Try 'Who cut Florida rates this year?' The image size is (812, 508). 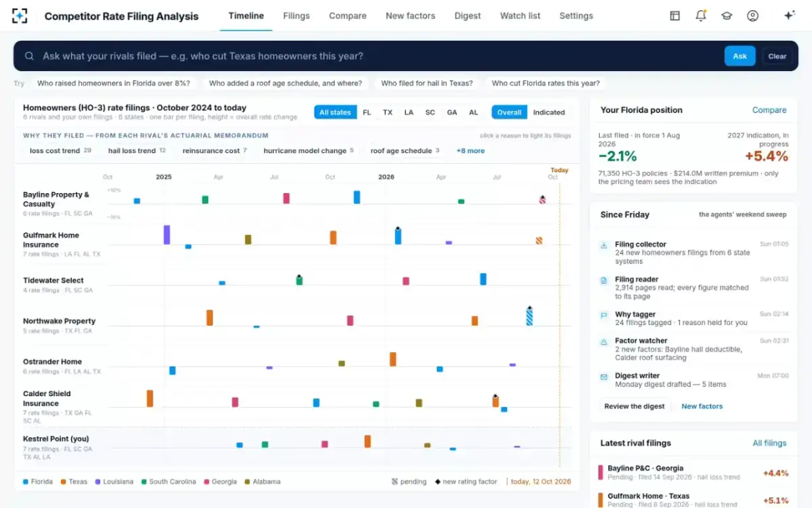[x=545, y=83]
